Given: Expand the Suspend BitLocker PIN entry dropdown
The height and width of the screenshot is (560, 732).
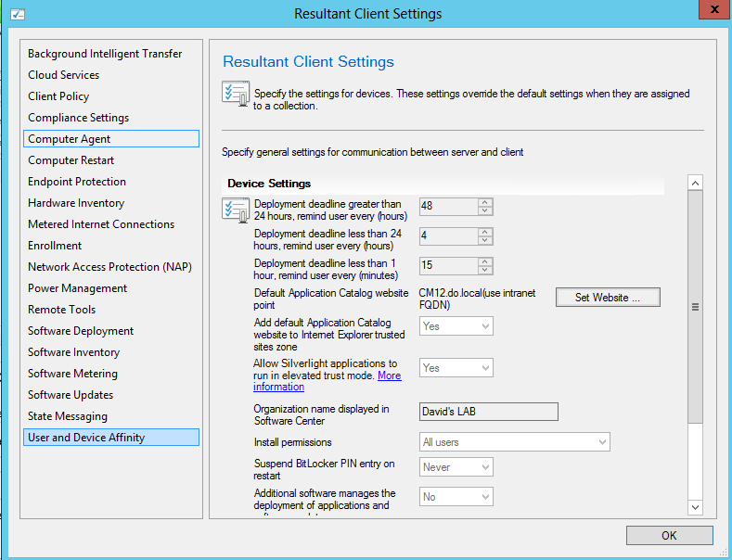Looking at the screenshot, I should pyautogui.click(x=456, y=467).
